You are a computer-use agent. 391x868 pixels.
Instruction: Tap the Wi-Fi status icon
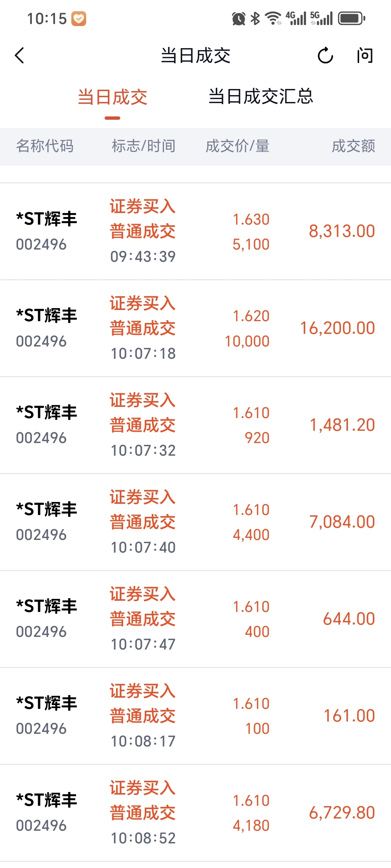[x=273, y=18]
